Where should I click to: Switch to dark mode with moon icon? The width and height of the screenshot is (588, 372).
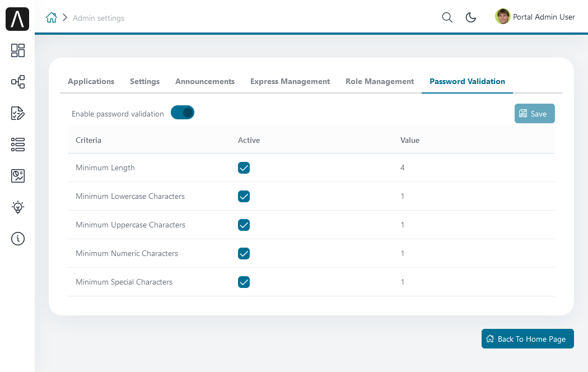(x=471, y=17)
